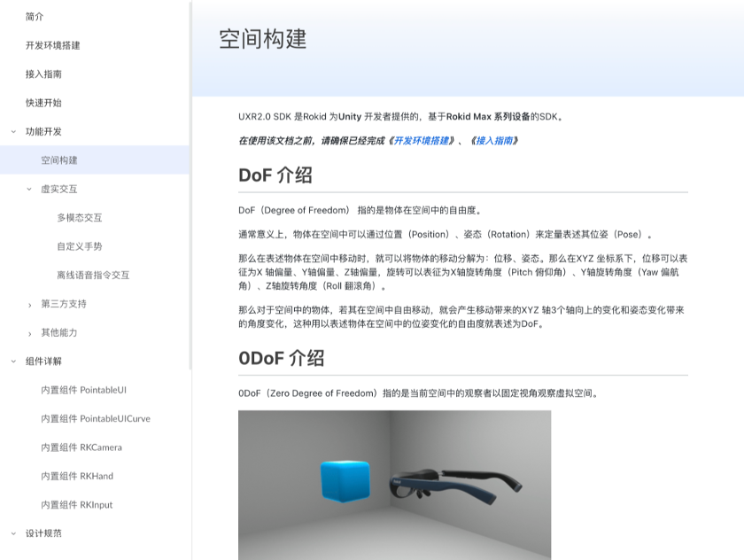Open the 简介 sidebar page
This screenshot has width=744, height=560.
click(x=35, y=17)
